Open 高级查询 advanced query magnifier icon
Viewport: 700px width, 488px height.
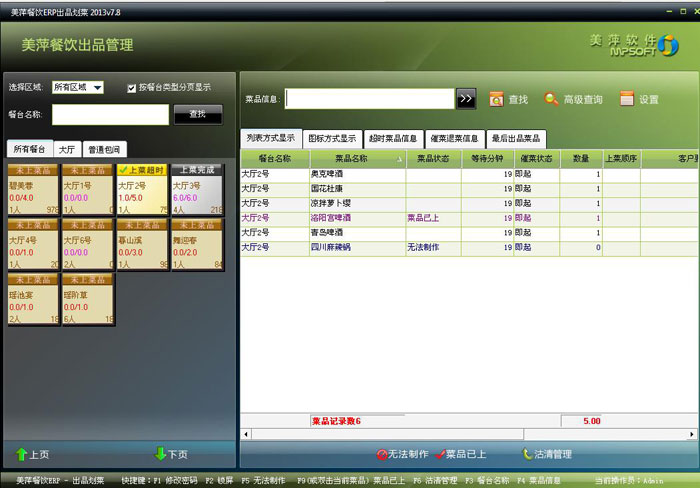[x=551, y=99]
